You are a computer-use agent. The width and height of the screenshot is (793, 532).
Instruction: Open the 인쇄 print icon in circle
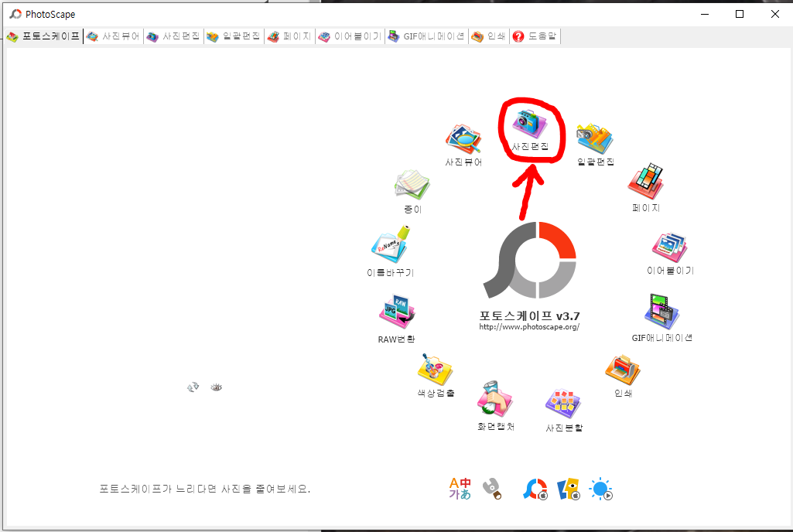coord(623,370)
